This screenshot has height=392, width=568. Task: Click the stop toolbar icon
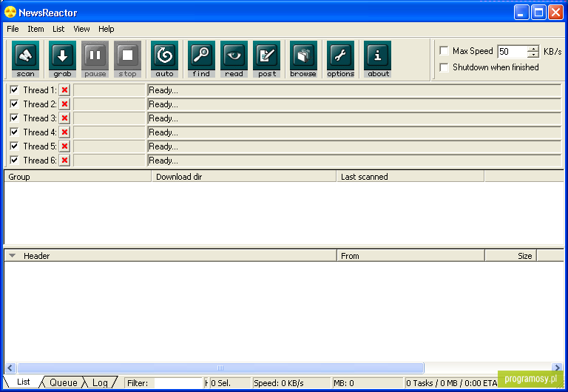click(127, 59)
